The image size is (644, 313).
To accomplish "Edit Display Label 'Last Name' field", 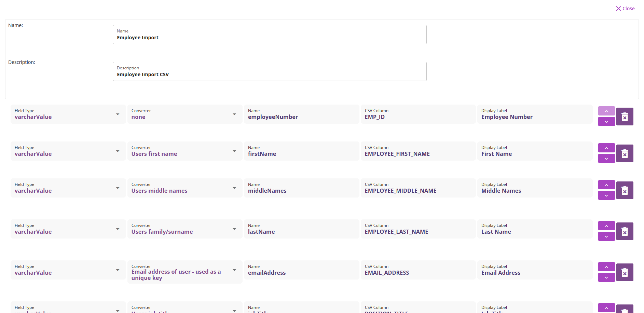I will click(x=535, y=229).
